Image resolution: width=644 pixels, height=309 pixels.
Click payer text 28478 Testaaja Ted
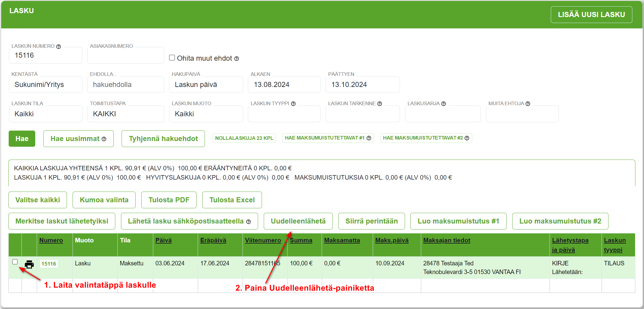[448, 263]
